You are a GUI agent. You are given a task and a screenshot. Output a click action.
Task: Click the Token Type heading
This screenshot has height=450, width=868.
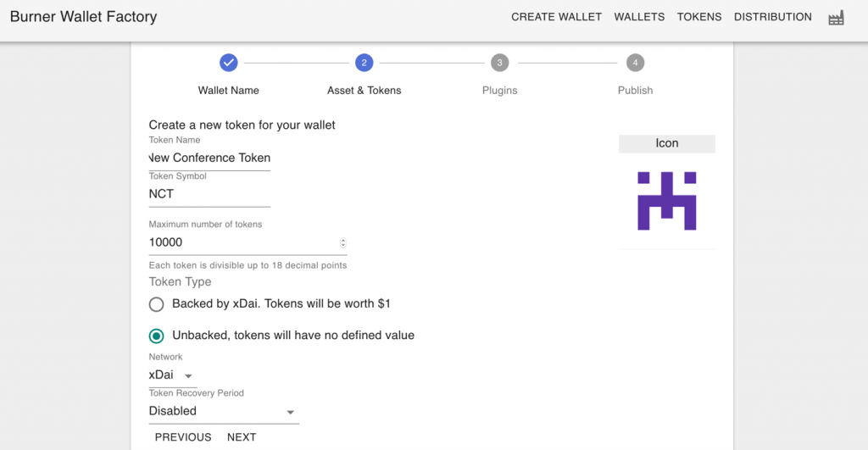[x=180, y=281]
